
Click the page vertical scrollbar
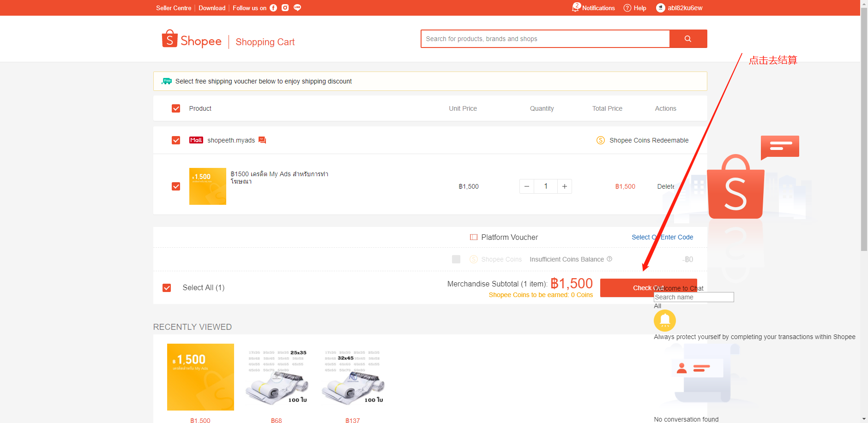[x=864, y=129]
